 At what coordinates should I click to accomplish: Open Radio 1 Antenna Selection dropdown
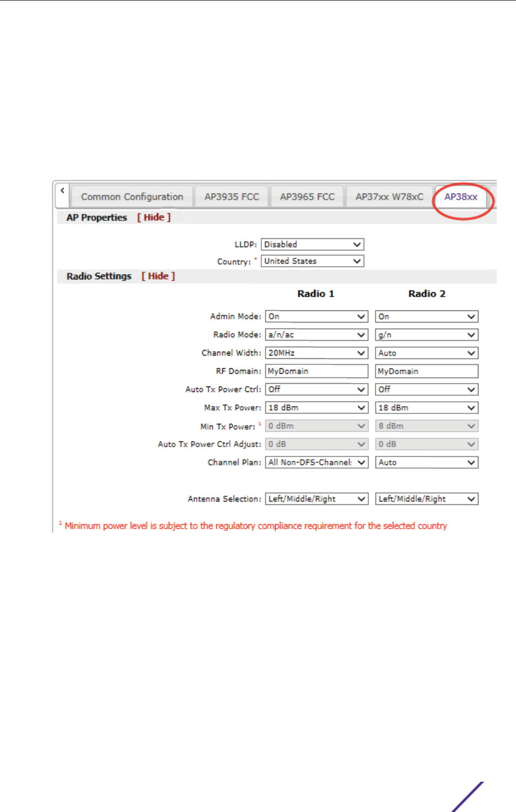pyautogui.click(x=316, y=499)
